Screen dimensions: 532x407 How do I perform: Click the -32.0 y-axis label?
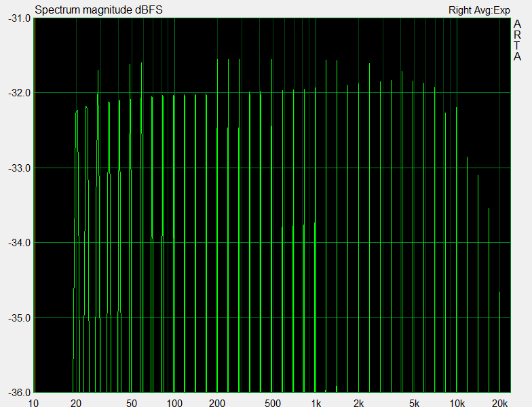click(19, 93)
